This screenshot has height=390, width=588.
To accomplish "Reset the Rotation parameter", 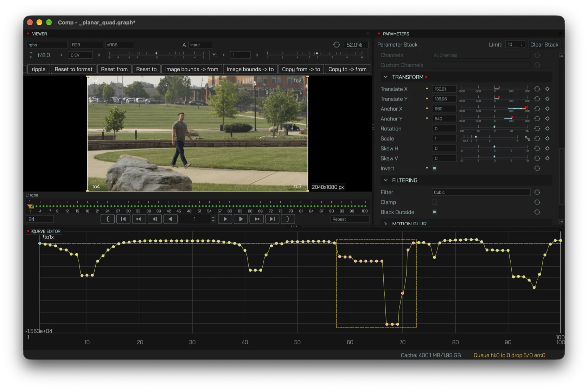I will click(537, 129).
